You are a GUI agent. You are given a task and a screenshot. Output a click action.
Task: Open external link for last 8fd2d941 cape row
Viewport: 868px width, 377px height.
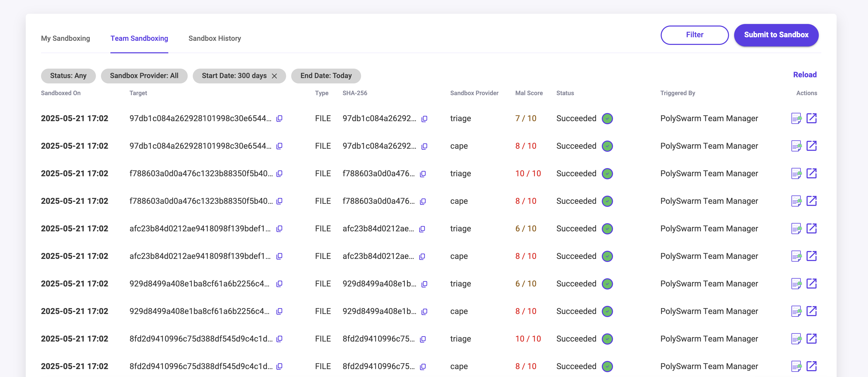(x=811, y=366)
